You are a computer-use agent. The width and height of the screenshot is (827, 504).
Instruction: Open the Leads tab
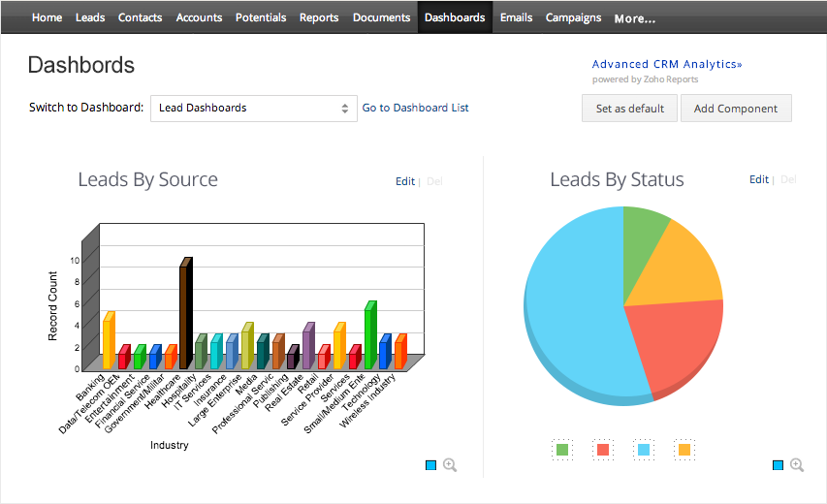(x=90, y=17)
